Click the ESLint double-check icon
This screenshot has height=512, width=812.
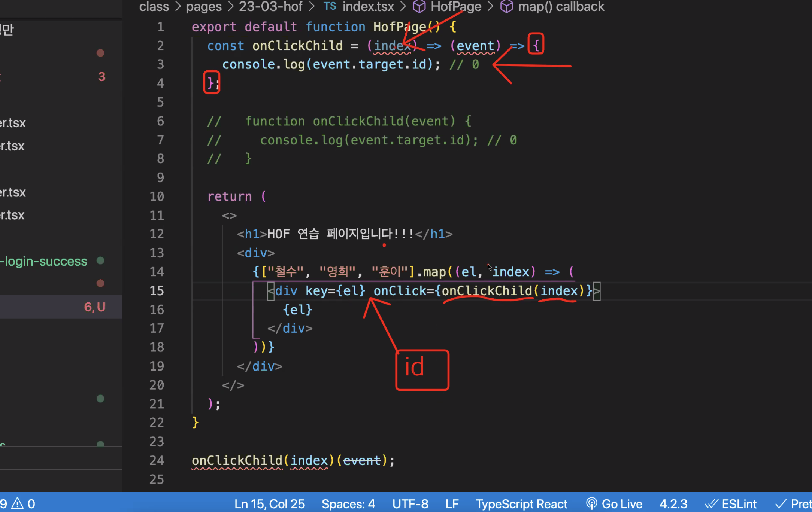point(711,504)
